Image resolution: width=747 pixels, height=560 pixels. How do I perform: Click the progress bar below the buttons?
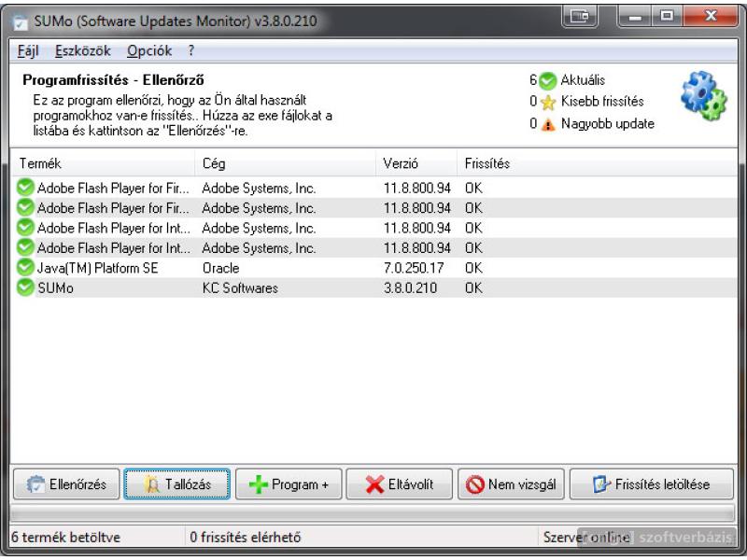point(372,513)
